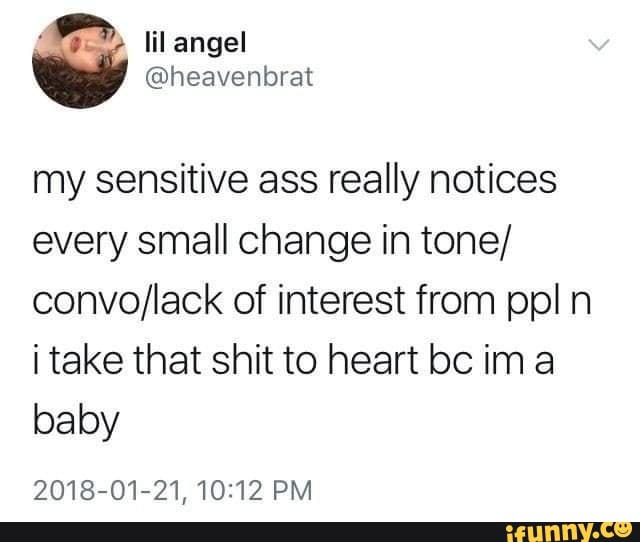
Task: Click the ifunny.co watermark logo
Action: tap(572, 531)
